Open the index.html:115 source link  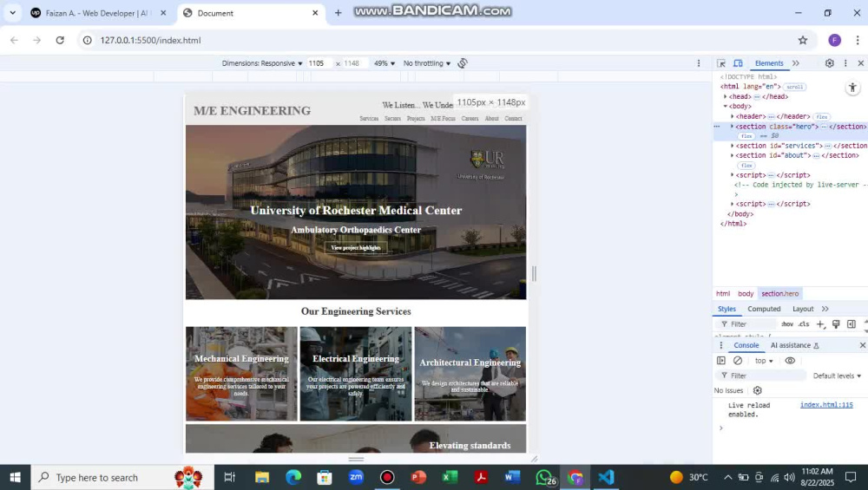pyautogui.click(x=826, y=405)
